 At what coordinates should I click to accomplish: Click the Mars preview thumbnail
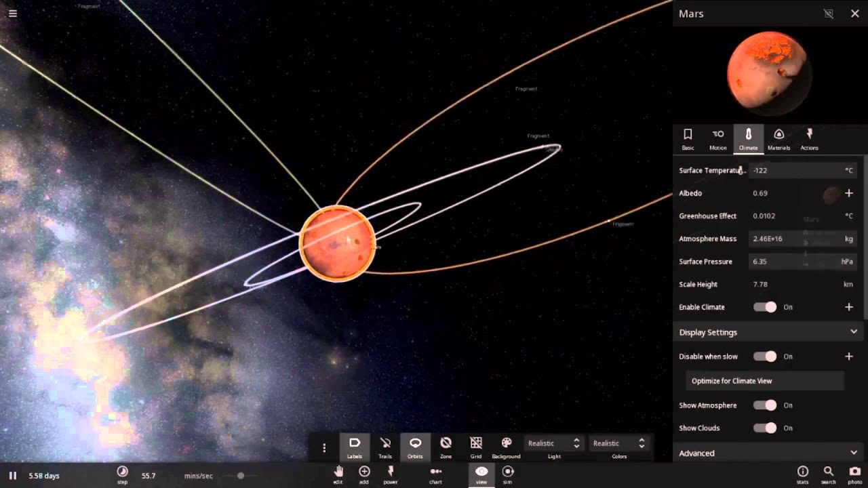[768, 73]
